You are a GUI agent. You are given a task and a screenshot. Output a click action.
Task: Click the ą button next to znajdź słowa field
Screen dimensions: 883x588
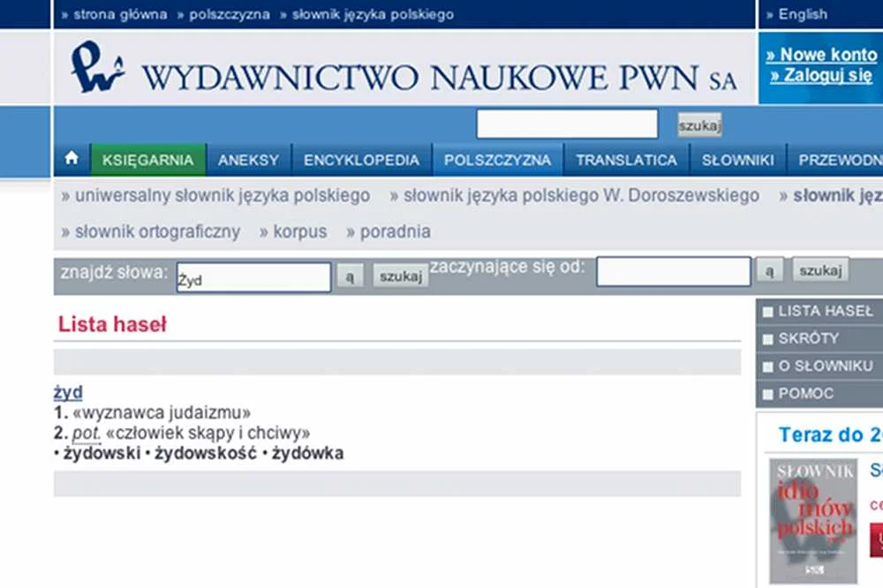pos(350,276)
